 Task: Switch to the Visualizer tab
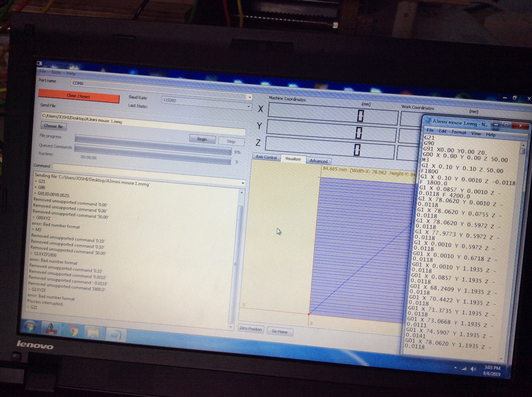click(293, 159)
